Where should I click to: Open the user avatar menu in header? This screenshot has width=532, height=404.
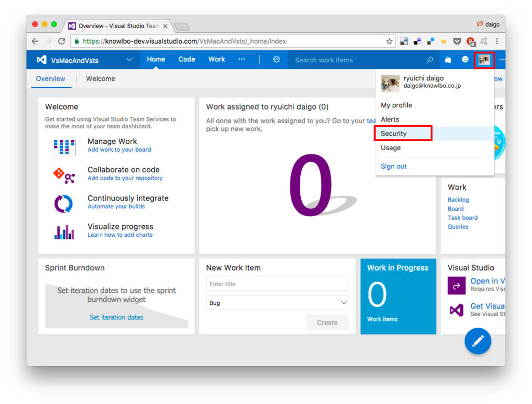click(x=484, y=60)
